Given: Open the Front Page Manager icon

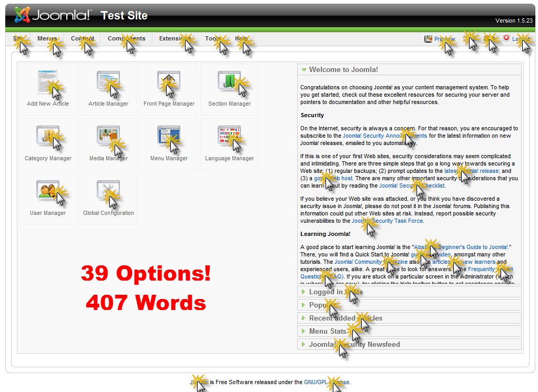Looking at the screenshot, I should [x=169, y=89].
